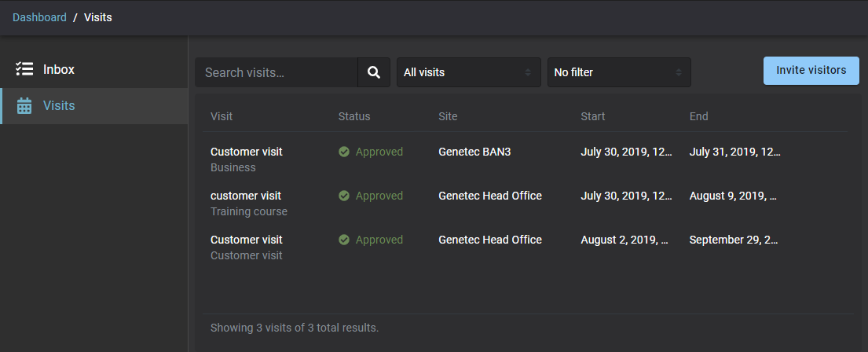Click the Start column header
The width and height of the screenshot is (868, 352).
tap(593, 116)
